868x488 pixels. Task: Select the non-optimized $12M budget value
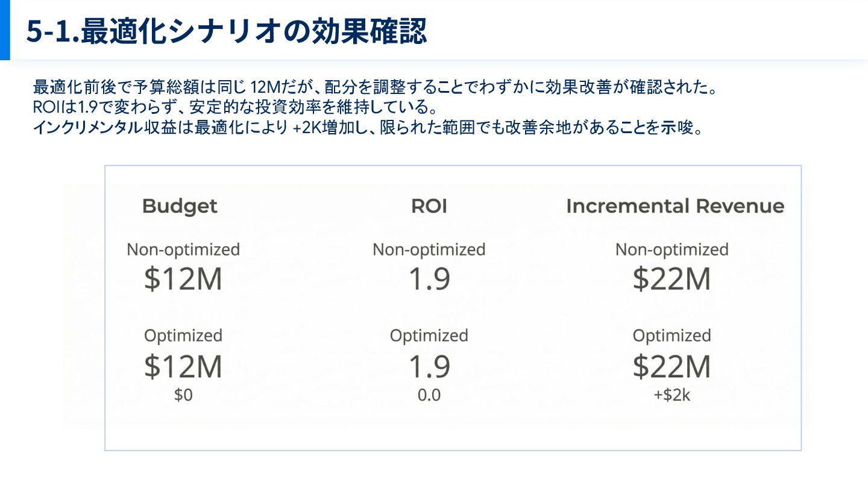[x=183, y=279]
